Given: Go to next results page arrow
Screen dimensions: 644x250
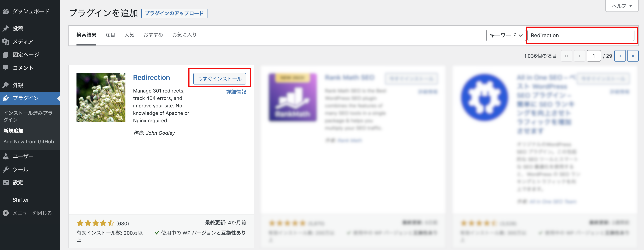Looking at the screenshot, I should click(620, 56).
